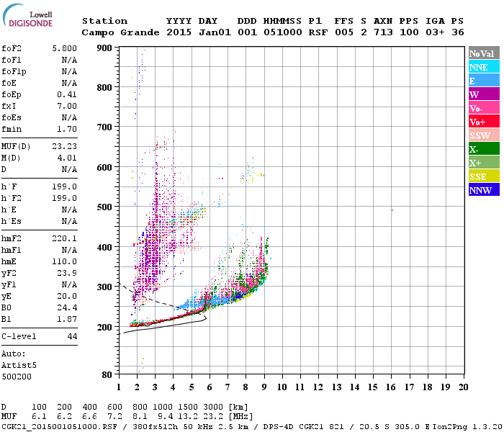Click the PPS value 100
The width and height of the screenshot is (504, 432).
point(409,32)
